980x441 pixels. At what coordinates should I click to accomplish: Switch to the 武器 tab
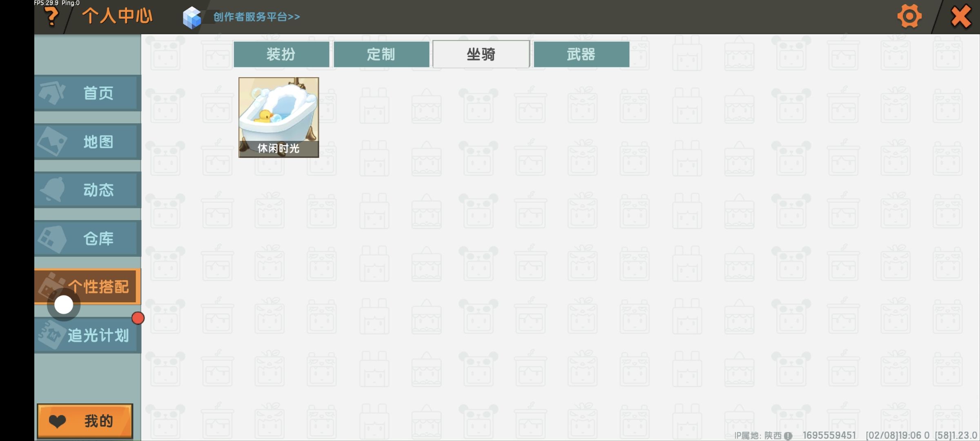coord(581,54)
